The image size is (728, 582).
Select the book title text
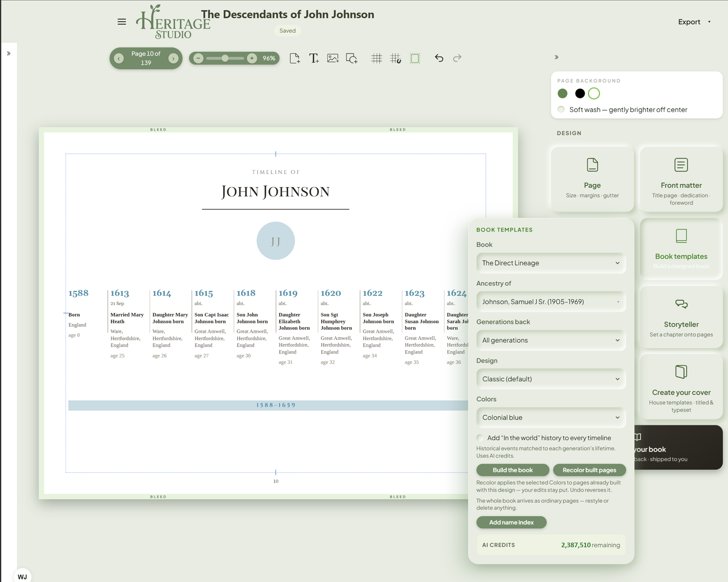tap(288, 15)
